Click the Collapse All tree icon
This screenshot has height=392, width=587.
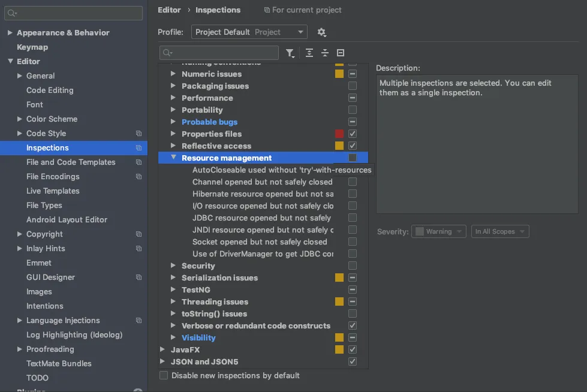coord(325,53)
